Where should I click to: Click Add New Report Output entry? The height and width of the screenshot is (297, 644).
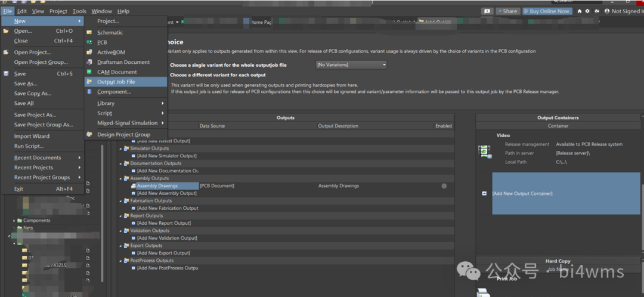(163, 223)
